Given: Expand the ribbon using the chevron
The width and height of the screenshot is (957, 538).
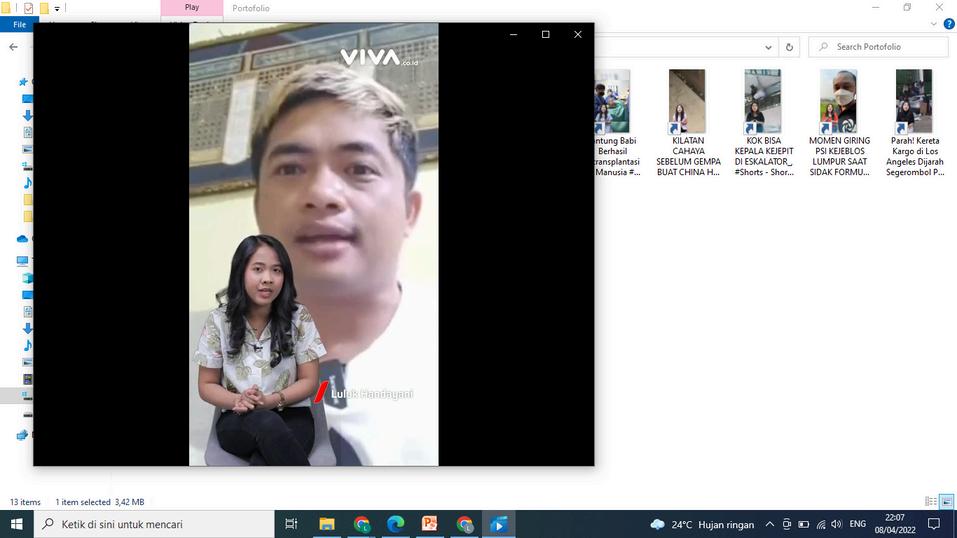Looking at the screenshot, I should [x=933, y=24].
